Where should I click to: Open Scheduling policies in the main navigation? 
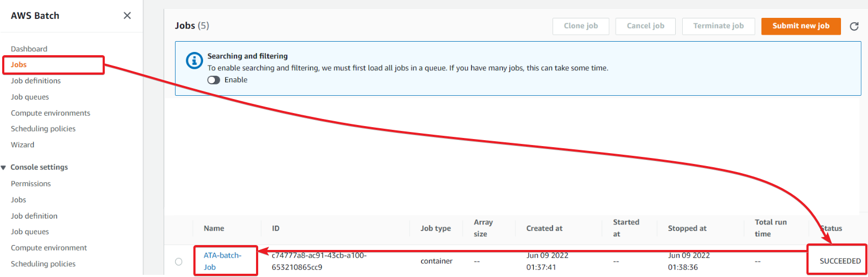click(x=43, y=129)
